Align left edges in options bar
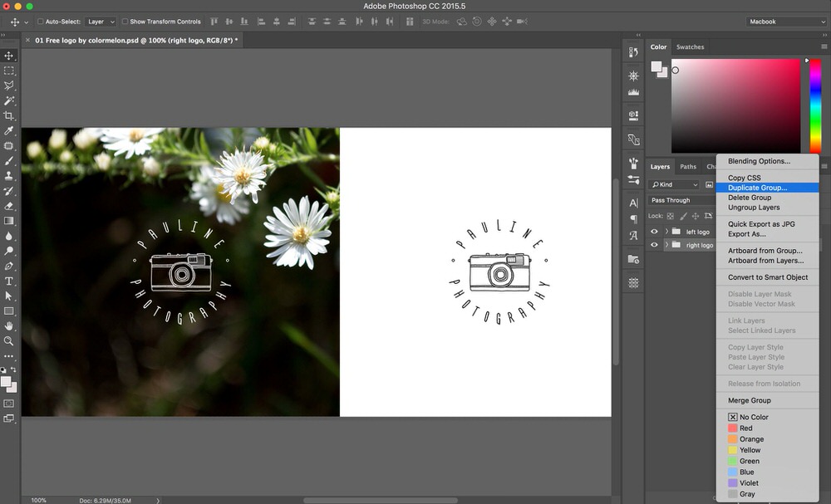The height and width of the screenshot is (504, 831). tap(261, 22)
